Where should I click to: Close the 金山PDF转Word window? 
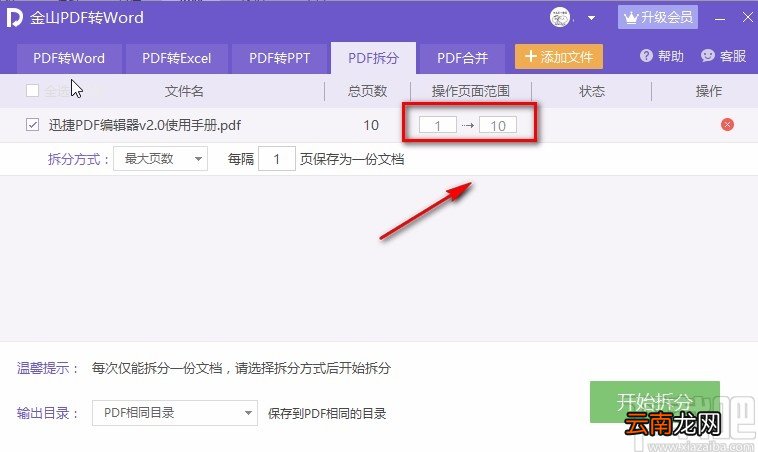point(747,17)
